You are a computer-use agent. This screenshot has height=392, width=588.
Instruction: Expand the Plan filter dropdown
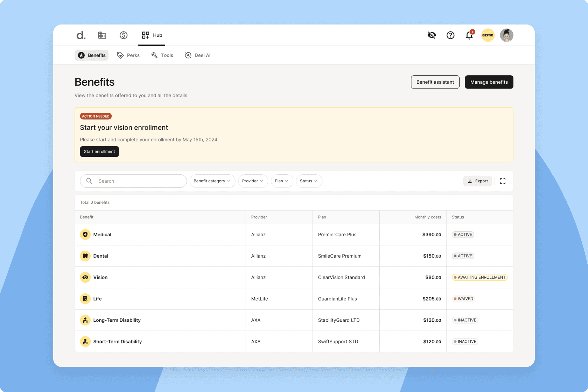[x=282, y=181]
